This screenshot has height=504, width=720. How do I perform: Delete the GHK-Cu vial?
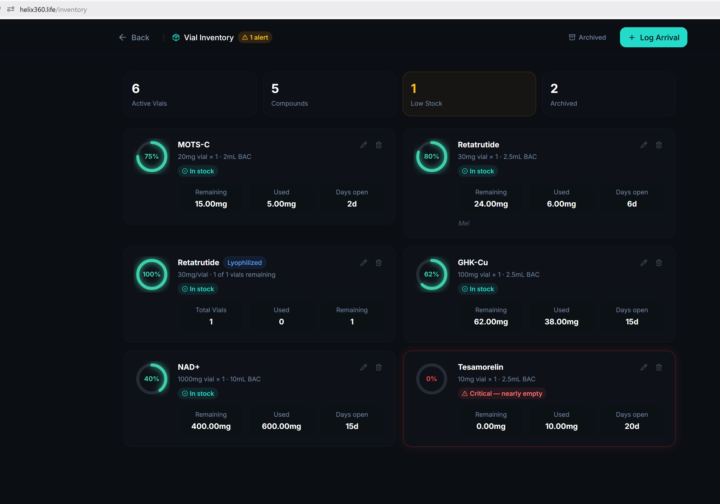point(659,263)
